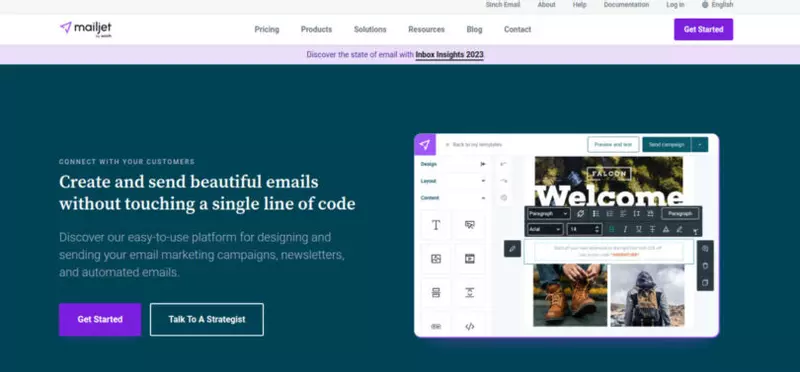Open the Products menu
The height and width of the screenshot is (372, 800).
[x=316, y=29]
